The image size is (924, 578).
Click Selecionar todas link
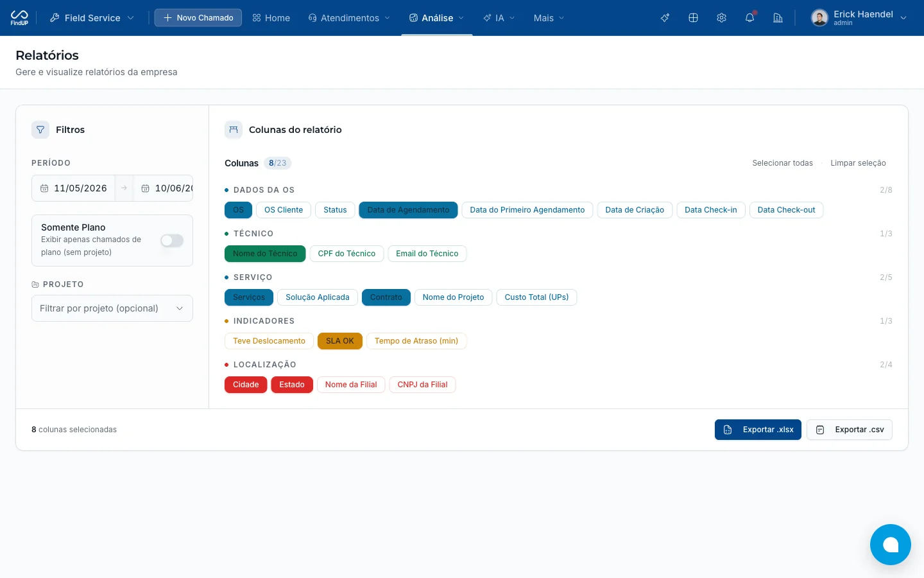tap(782, 163)
